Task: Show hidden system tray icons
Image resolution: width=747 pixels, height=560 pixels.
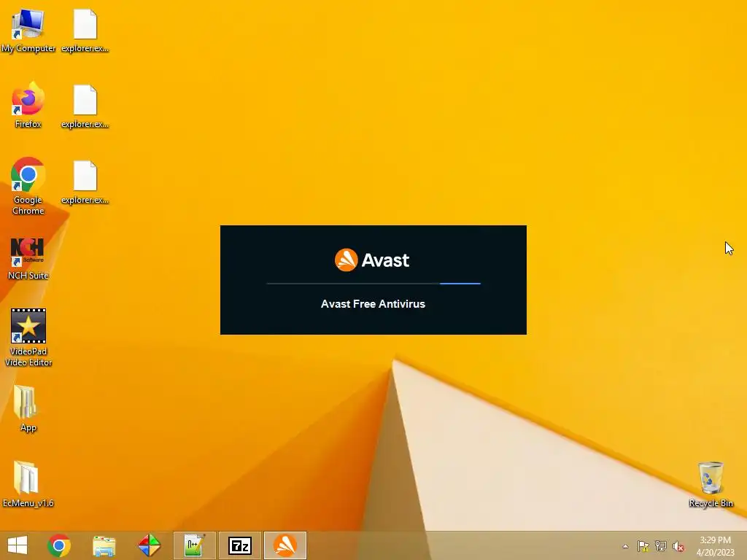Action: 625,546
